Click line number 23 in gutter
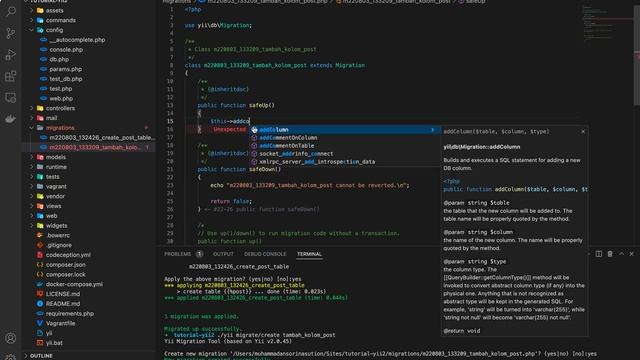Viewport: 640px width, 360px height. (170, 185)
